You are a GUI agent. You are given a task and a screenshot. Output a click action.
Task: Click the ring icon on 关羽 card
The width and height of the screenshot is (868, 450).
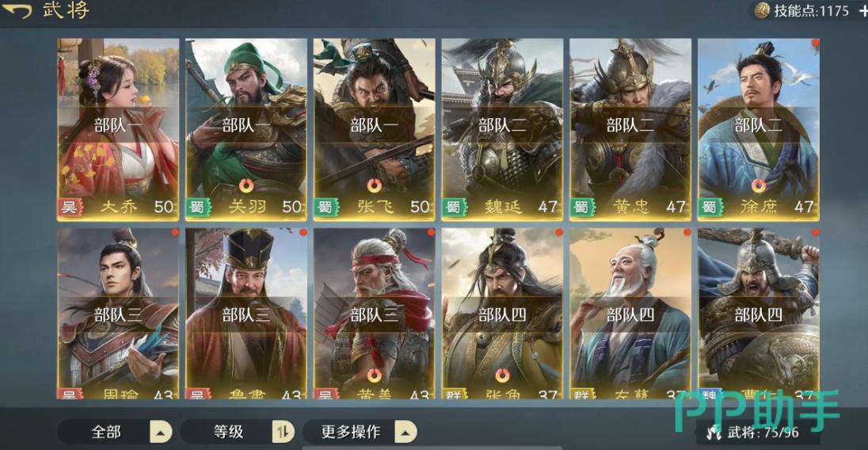click(x=246, y=185)
